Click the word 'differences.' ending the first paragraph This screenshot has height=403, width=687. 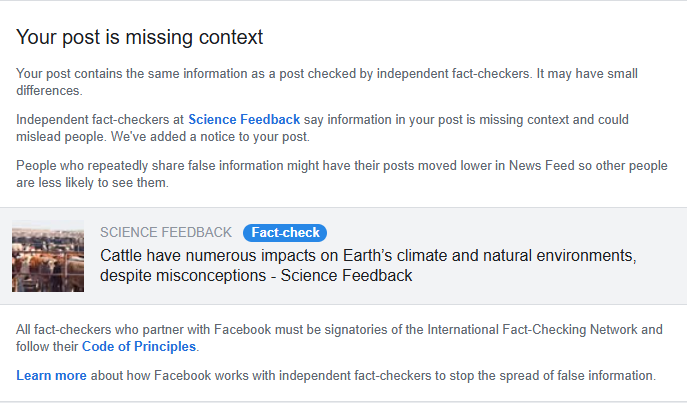click(49, 91)
